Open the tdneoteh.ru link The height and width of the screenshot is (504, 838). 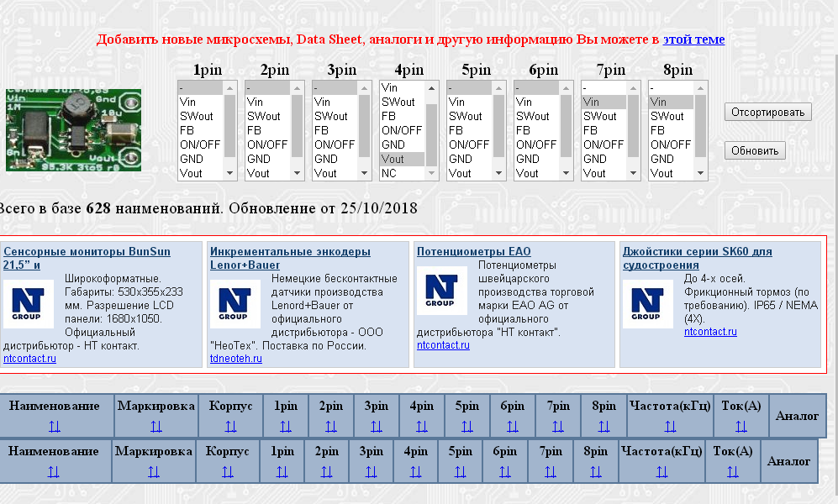[235, 359]
